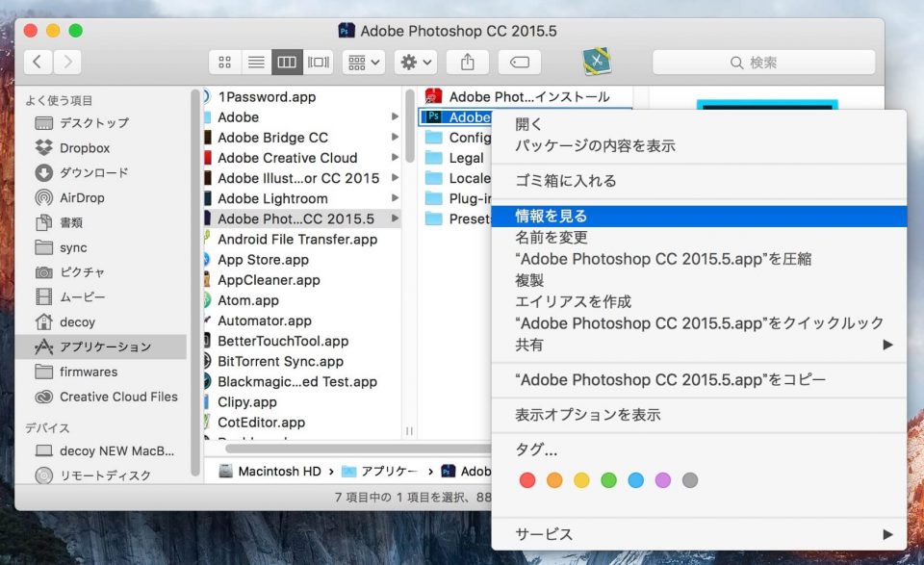The image size is (924, 565).
Task: Select the column view button
Action: click(x=287, y=62)
